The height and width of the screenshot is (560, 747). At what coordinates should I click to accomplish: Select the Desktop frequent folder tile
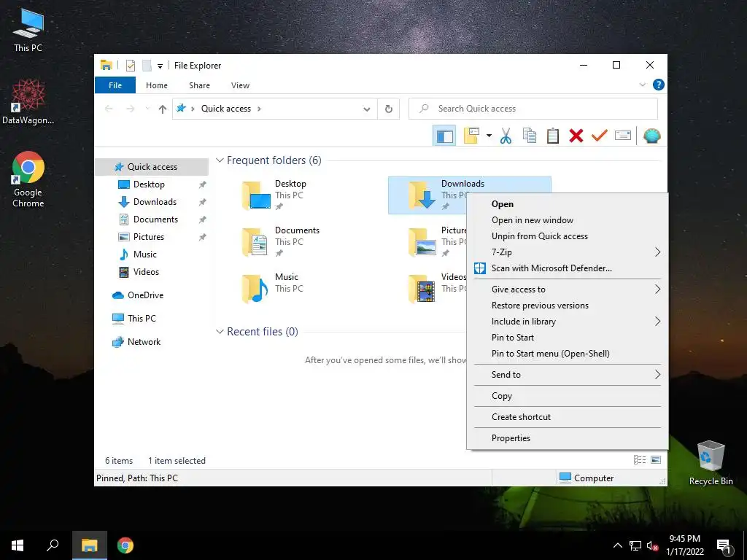coord(303,195)
